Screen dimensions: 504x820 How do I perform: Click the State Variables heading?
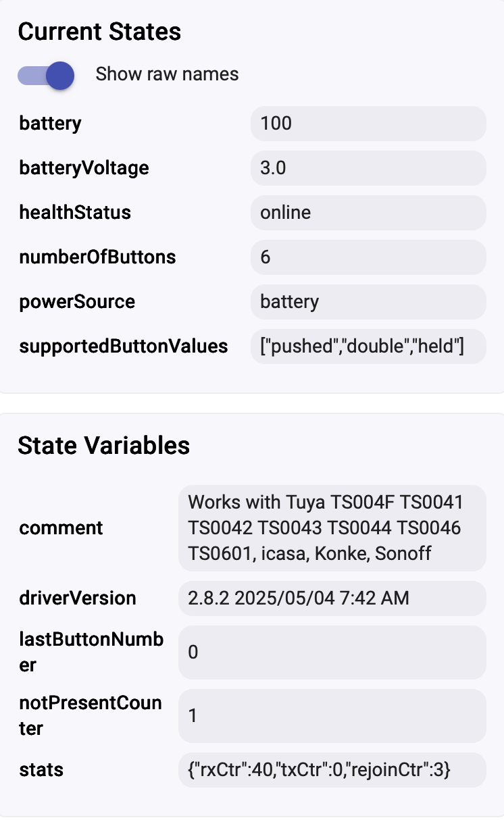coord(103,445)
